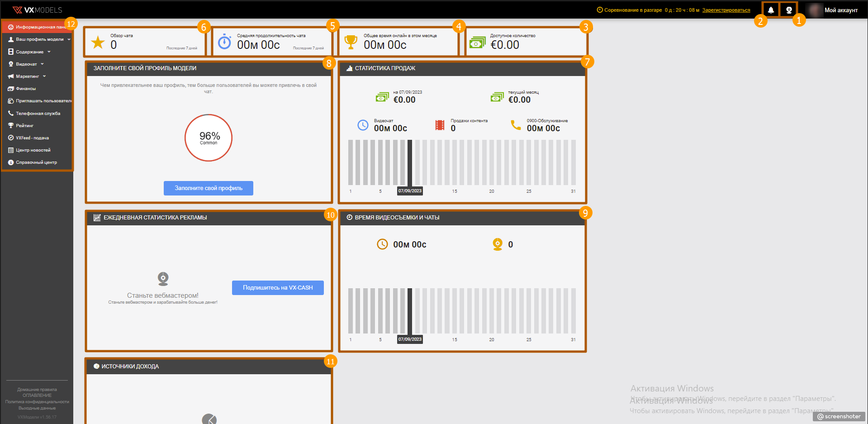Click the VX Models logo
Viewport: 868px width, 424px height.
(x=37, y=10)
